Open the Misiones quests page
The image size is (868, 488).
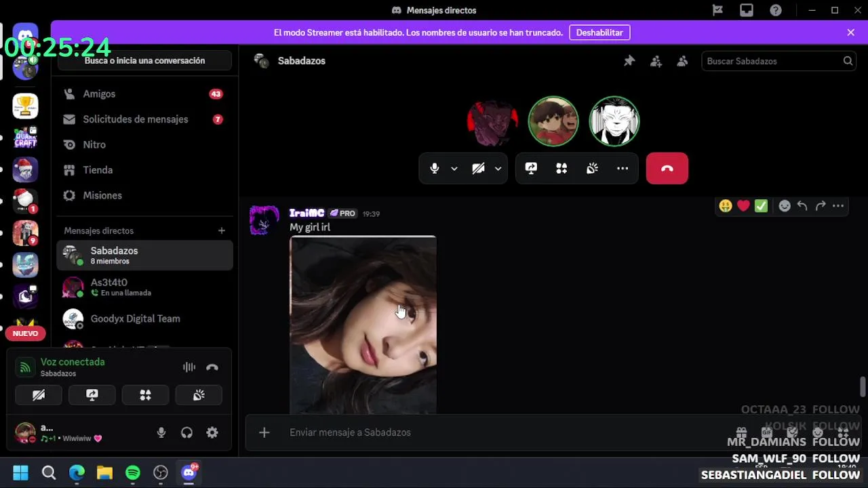click(x=144, y=195)
